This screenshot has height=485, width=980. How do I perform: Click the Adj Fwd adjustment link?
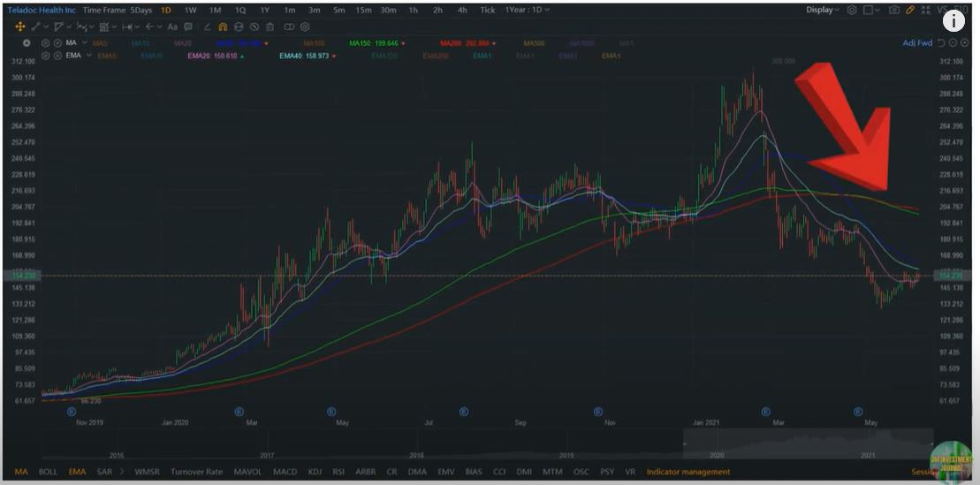pyautogui.click(x=917, y=43)
